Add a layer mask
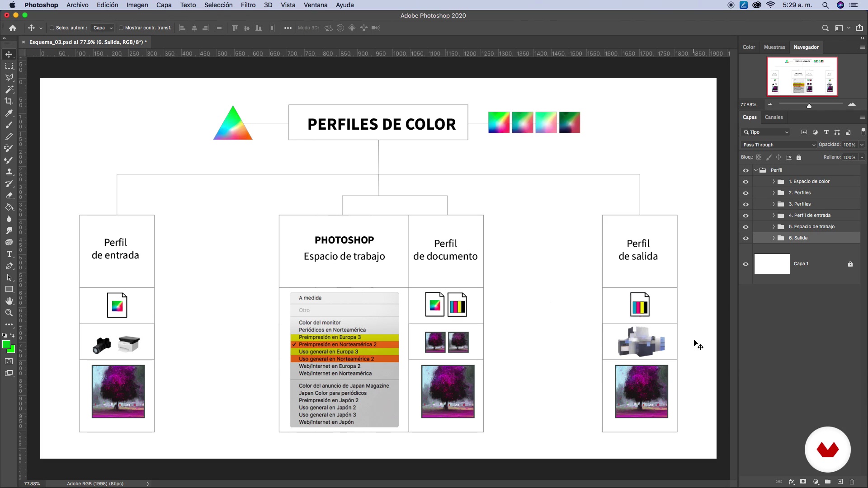 pos(803,482)
